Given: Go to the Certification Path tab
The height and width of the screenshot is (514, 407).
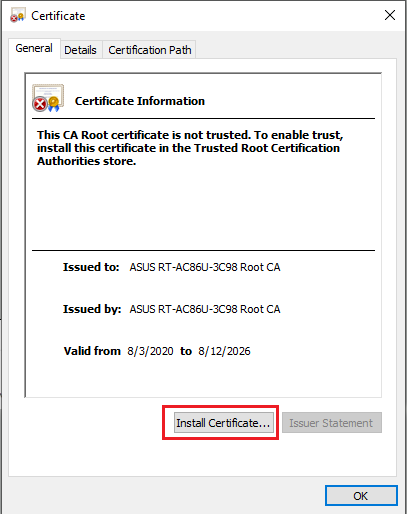Looking at the screenshot, I should click(150, 50).
